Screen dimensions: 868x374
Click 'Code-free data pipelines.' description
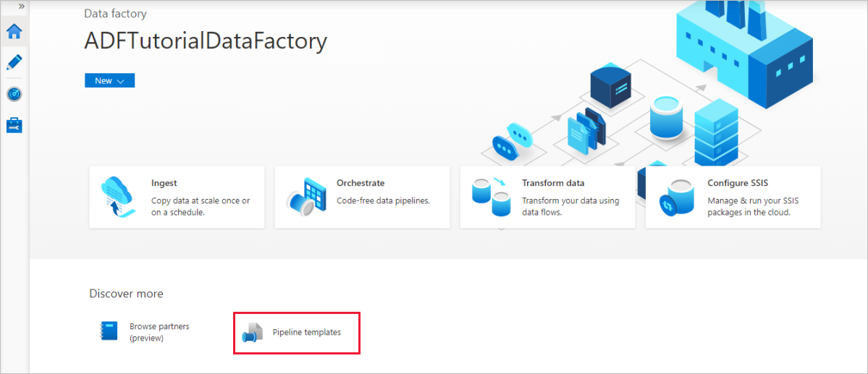383,201
